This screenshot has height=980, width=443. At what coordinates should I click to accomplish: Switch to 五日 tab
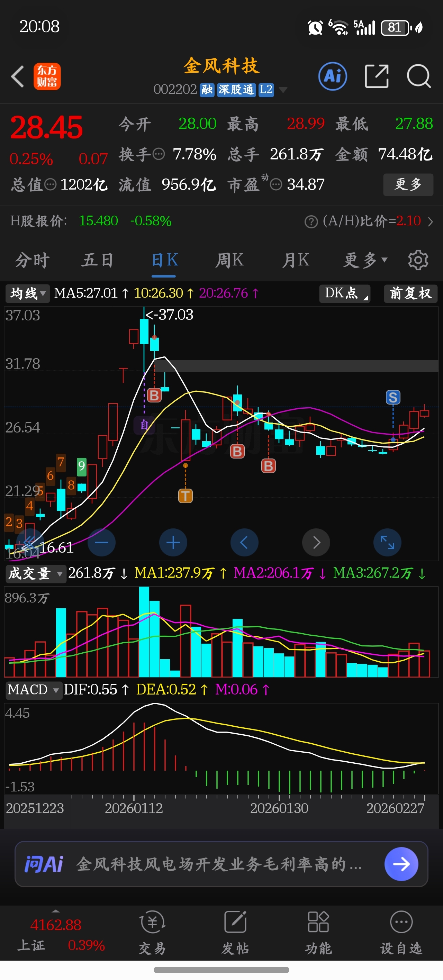tap(98, 260)
